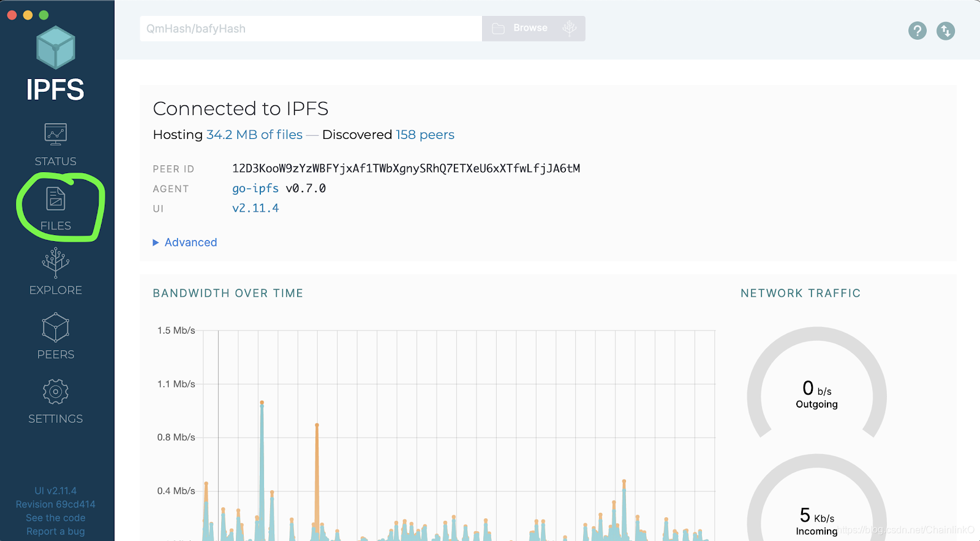Click the 1.1 Mb/s axis label
The image size is (980, 541).
pyautogui.click(x=176, y=384)
